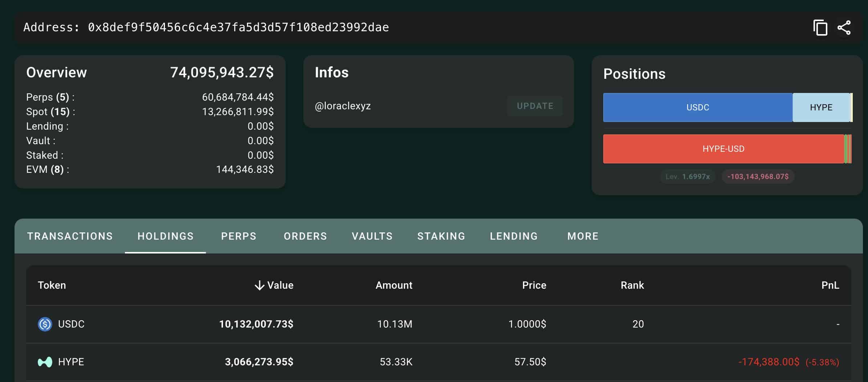
Task: Switch to the Perps tab
Action: point(239,236)
